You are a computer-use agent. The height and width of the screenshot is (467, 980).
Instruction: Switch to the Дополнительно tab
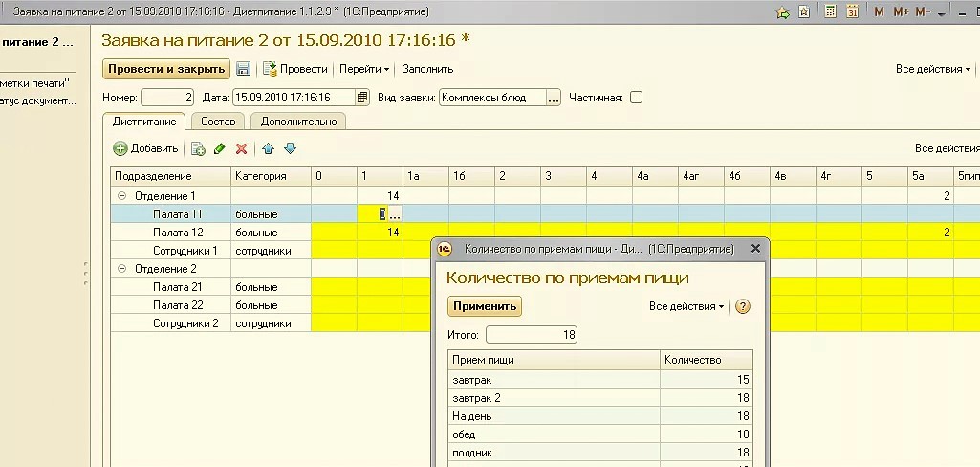pyautogui.click(x=298, y=122)
